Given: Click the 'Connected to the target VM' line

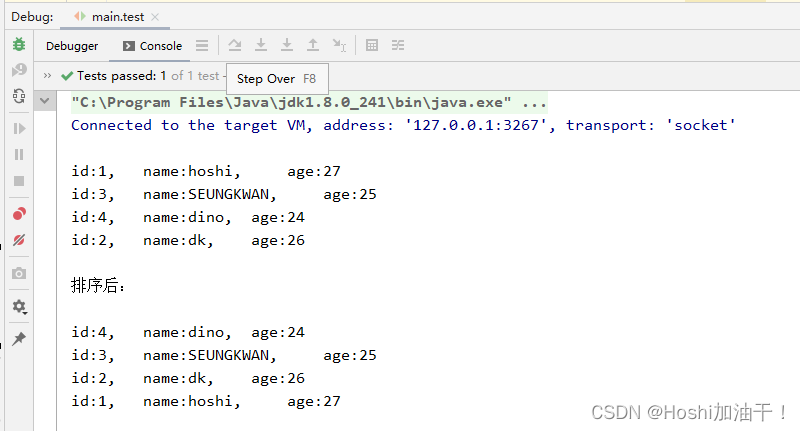Looking at the screenshot, I should coord(403,125).
